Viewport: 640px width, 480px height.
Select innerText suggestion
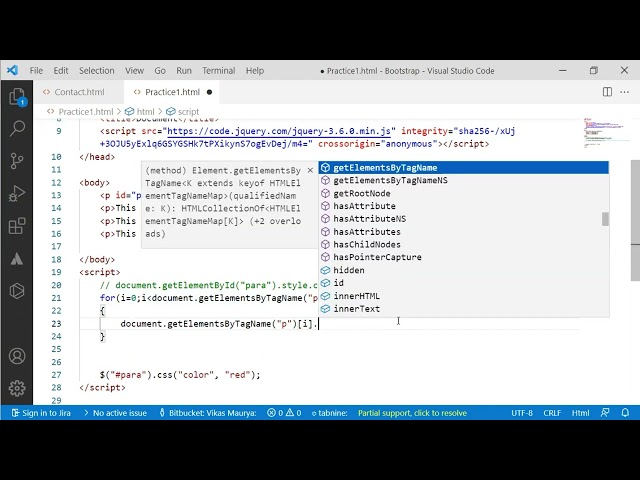pyautogui.click(x=464, y=309)
